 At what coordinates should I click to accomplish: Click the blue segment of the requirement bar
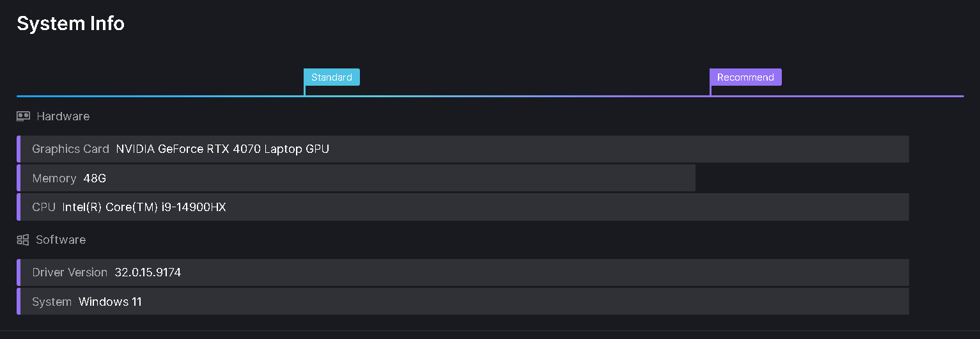tap(160, 96)
